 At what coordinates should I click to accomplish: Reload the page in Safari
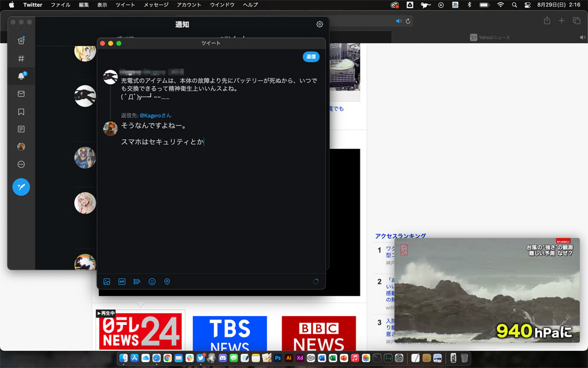(408, 21)
